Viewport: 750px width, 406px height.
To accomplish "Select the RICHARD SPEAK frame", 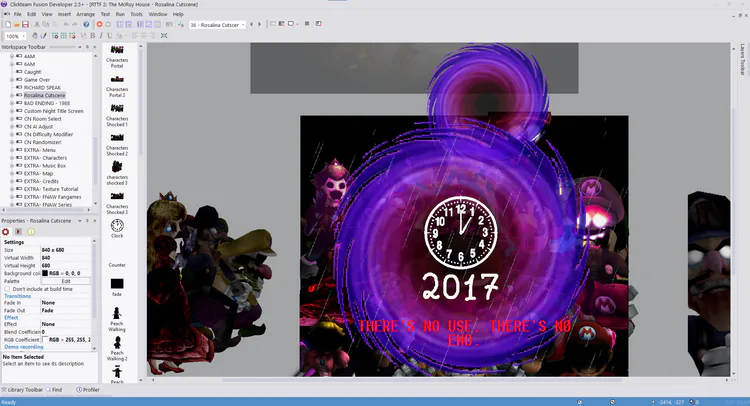I will (x=42, y=88).
